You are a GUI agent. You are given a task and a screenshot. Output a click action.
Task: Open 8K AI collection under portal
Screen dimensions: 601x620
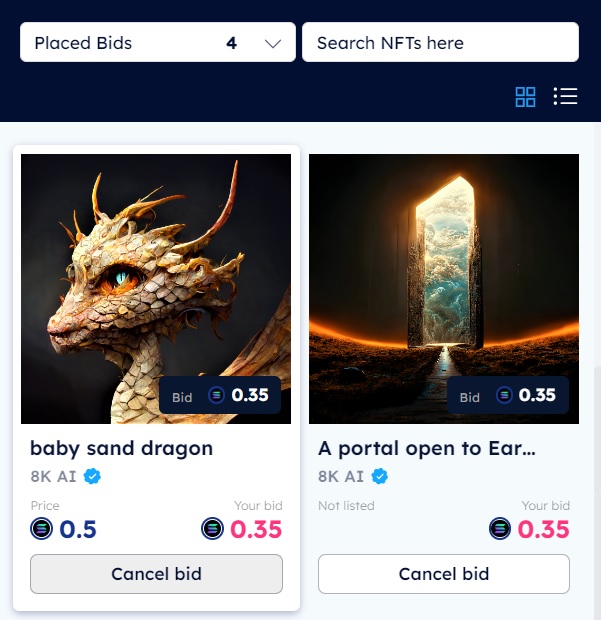(x=341, y=476)
